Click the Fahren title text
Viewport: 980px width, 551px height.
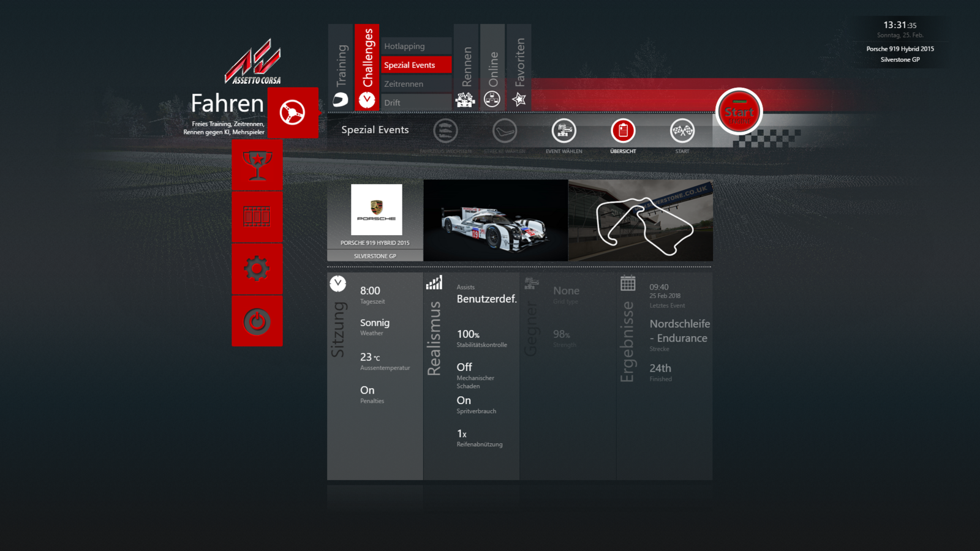(x=227, y=103)
